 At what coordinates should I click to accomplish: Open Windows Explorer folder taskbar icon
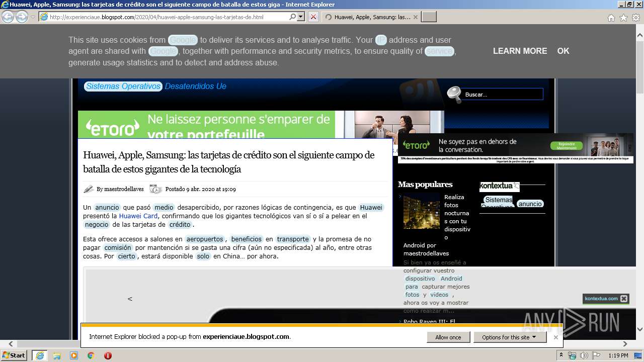coord(57,355)
